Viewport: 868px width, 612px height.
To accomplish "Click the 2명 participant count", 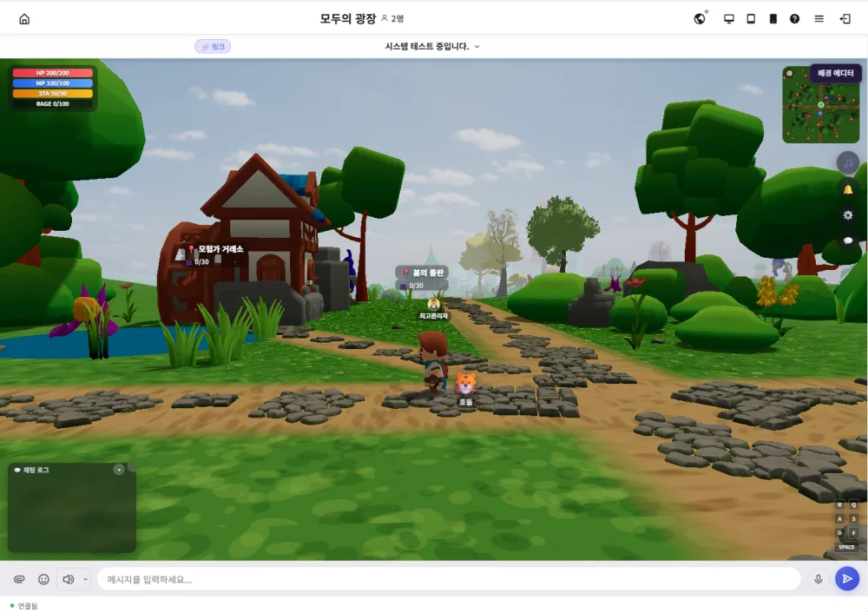I will tap(393, 19).
